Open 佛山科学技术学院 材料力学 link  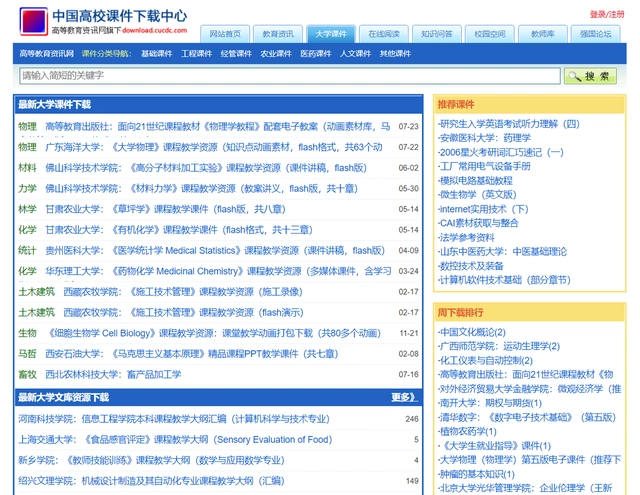tap(201, 189)
